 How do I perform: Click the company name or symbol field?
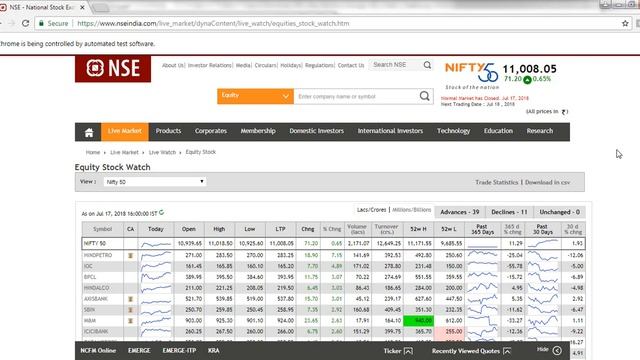tap(355, 96)
